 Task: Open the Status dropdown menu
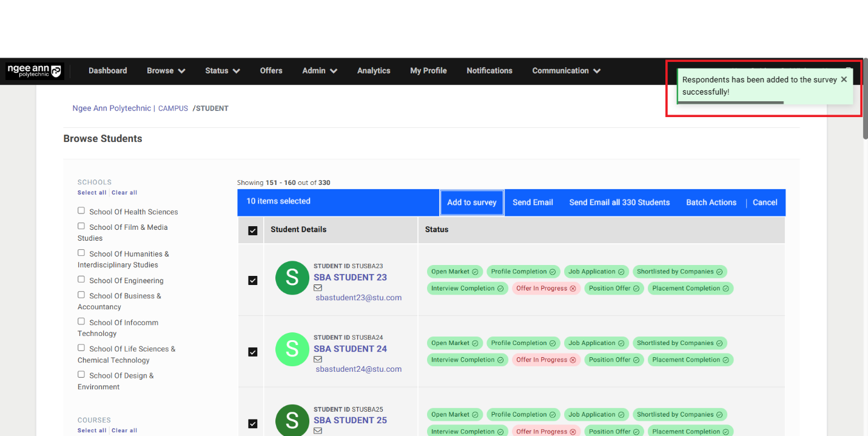(222, 71)
